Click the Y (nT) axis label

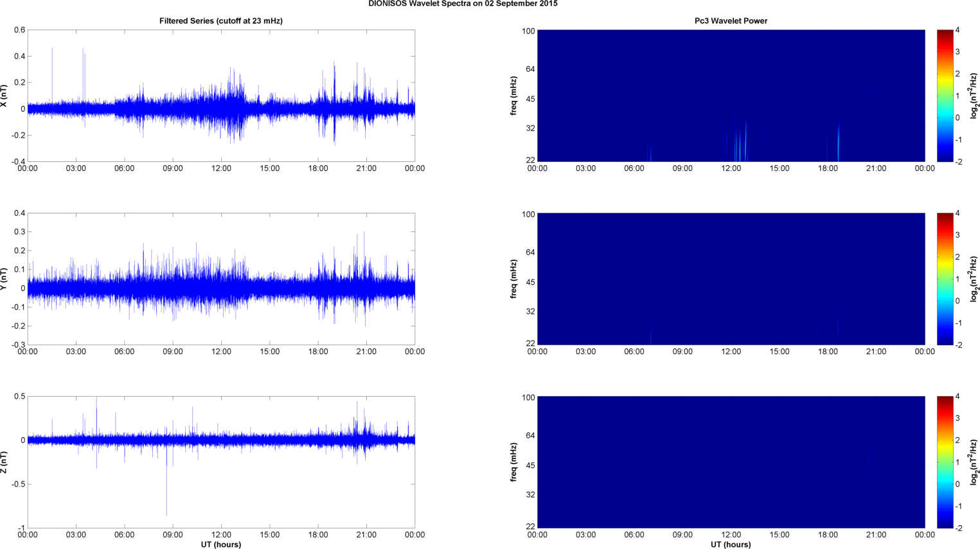click(4, 279)
